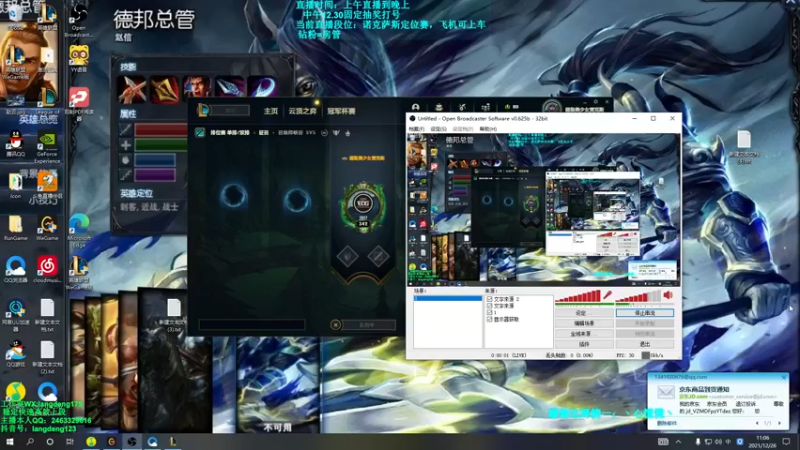Viewport: 800px width, 450px height.
Task: Open notification center in taskbar
Action: (x=786, y=442)
